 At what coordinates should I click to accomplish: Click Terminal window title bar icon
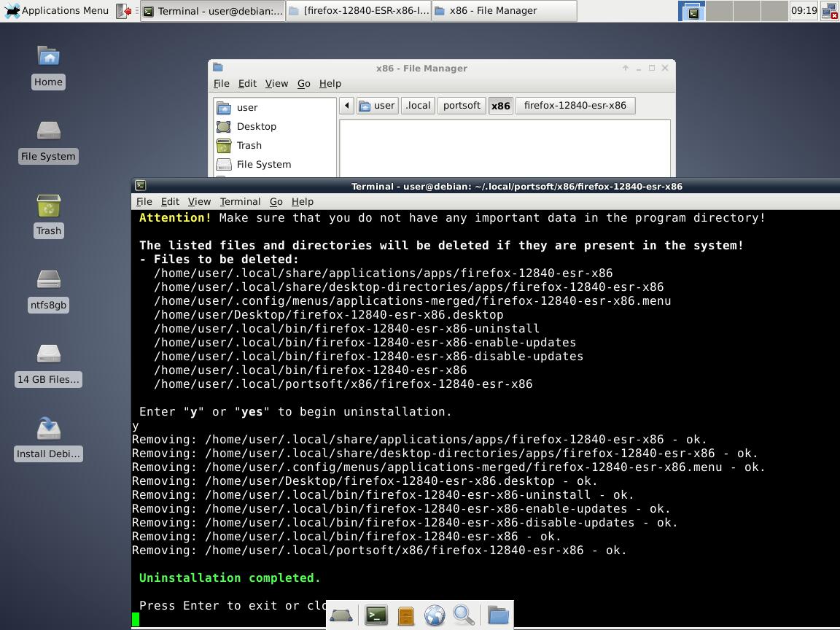coord(140,185)
